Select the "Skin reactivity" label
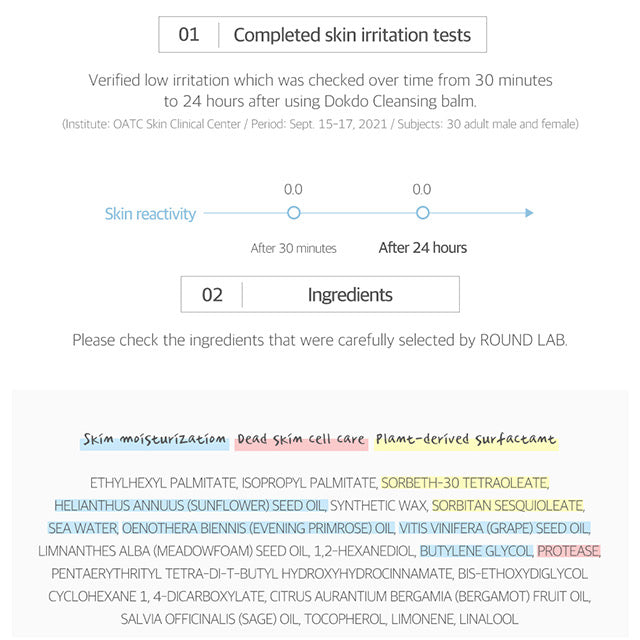 150,213
